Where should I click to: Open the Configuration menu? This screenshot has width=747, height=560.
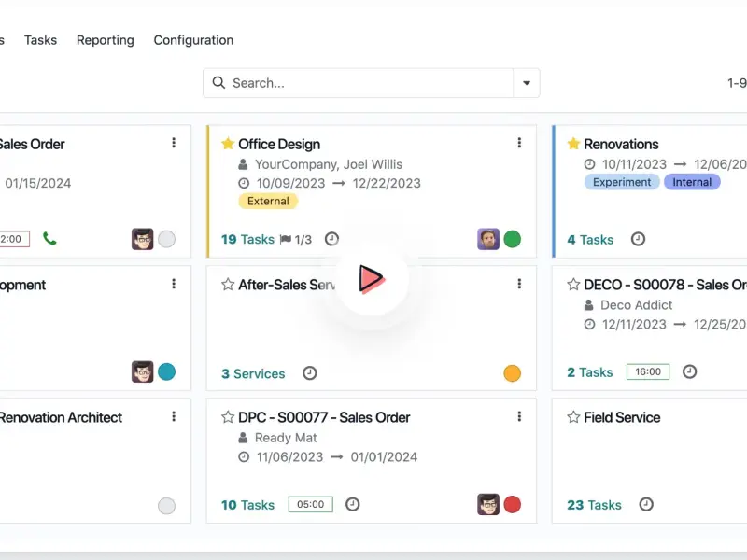point(193,40)
